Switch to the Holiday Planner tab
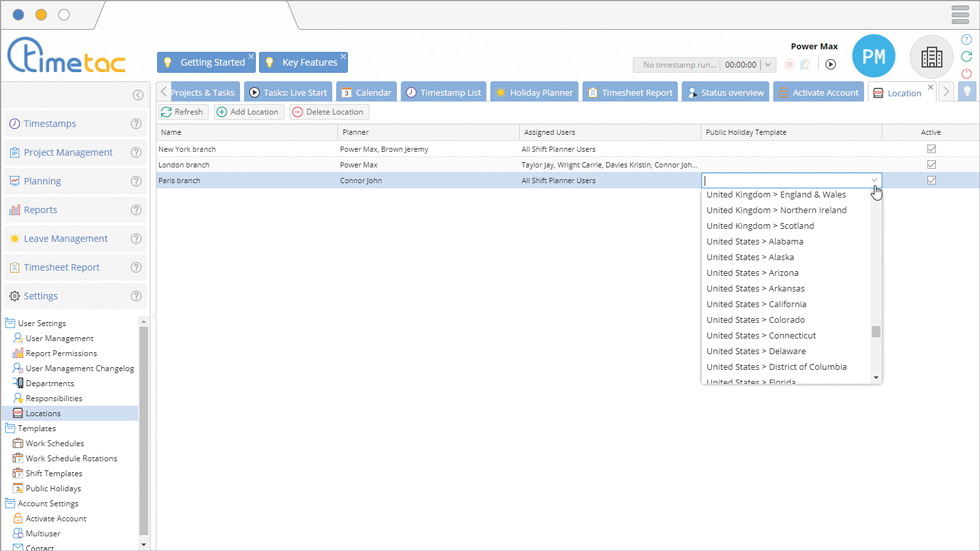980x551 pixels. (x=533, y=93)
